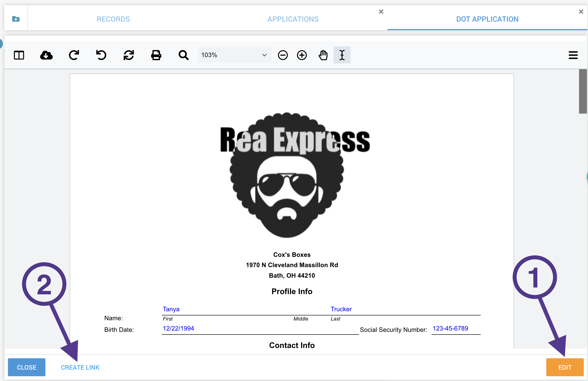
Task: Rotate document clockwise
Action: pos(74,55)
